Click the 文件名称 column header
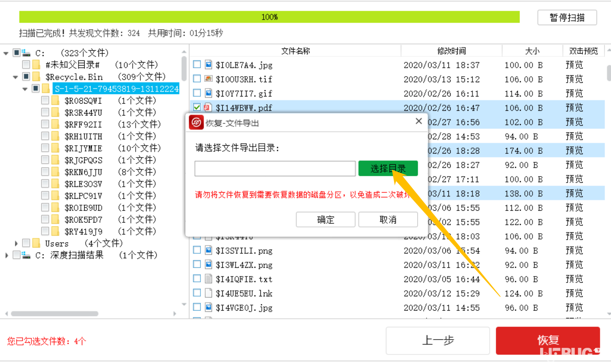611x364 pixels. (x=296, y=50)
